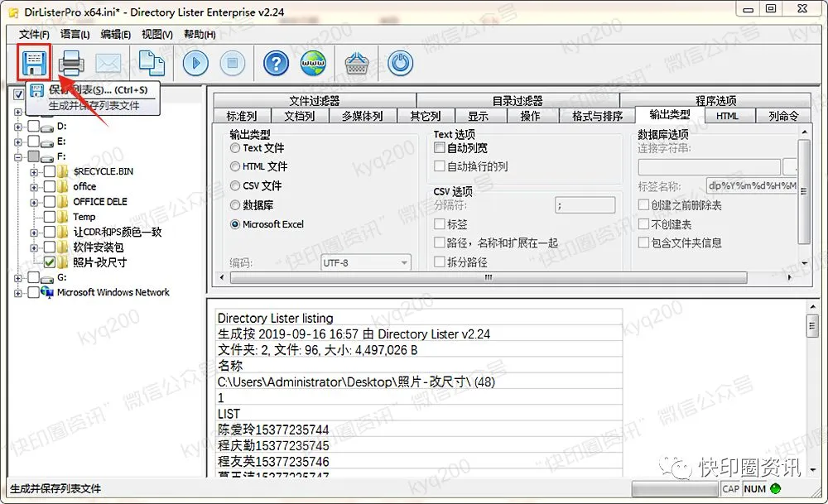
Task: Open Help with the question mark icon
Action: point(276,64)
